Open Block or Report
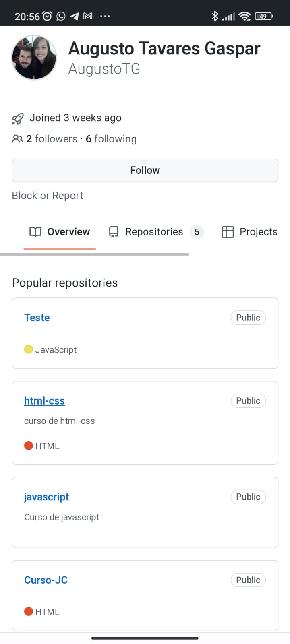Image resolution: width=290 pixels, height=644 pixels. (48, 196)
